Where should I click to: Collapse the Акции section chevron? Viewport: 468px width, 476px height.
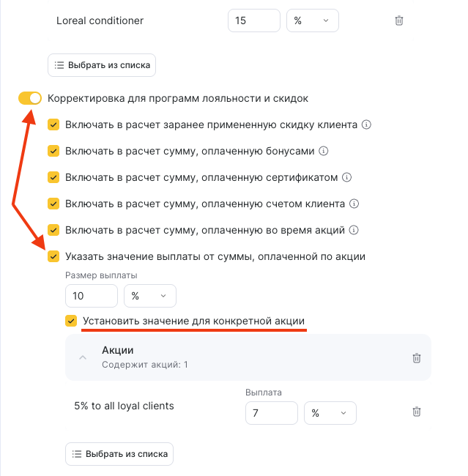point(83,357)
